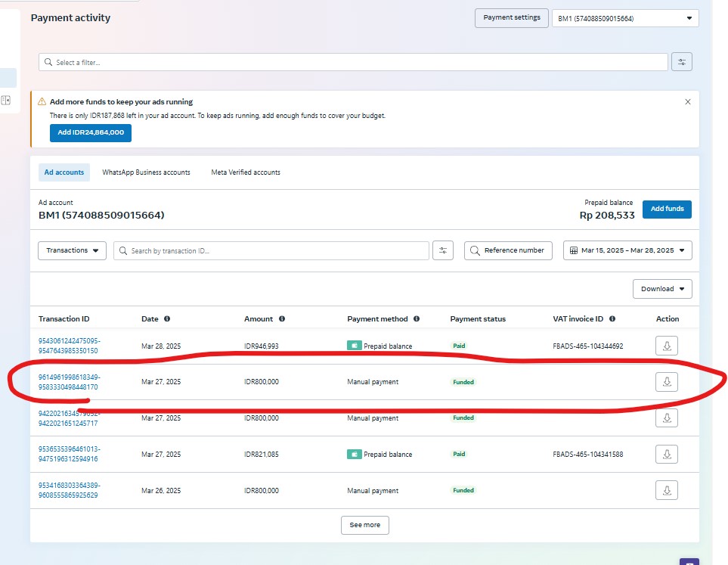728x565 pixels.
Task: Click the Add funds button
Action: (x=667, y=210)
